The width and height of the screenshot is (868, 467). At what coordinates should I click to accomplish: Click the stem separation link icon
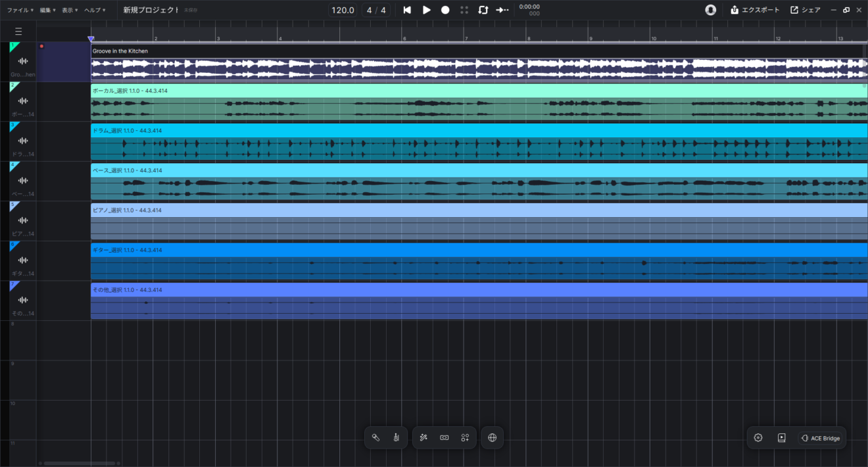click(444, 437)
